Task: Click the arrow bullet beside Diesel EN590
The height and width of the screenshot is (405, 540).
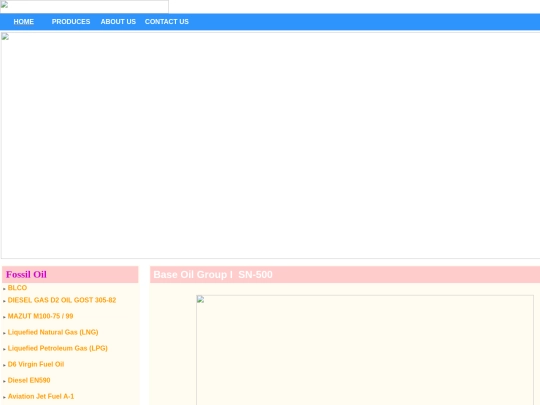Action: [x=4, y=381]
